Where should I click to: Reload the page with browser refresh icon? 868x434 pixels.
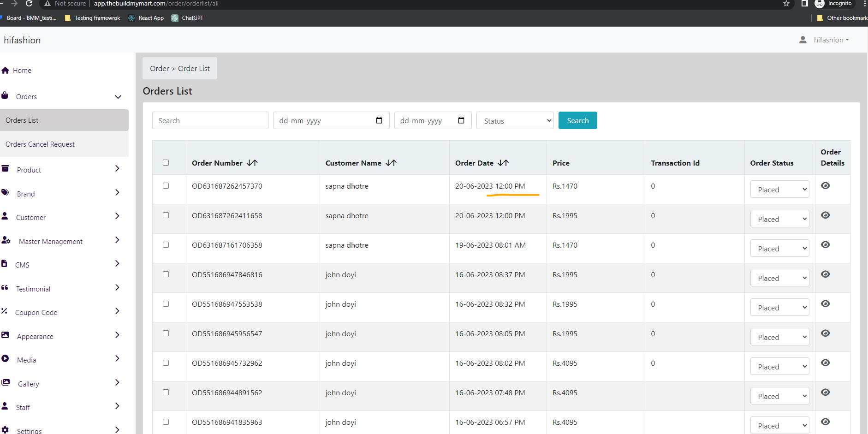pos(29,4)
